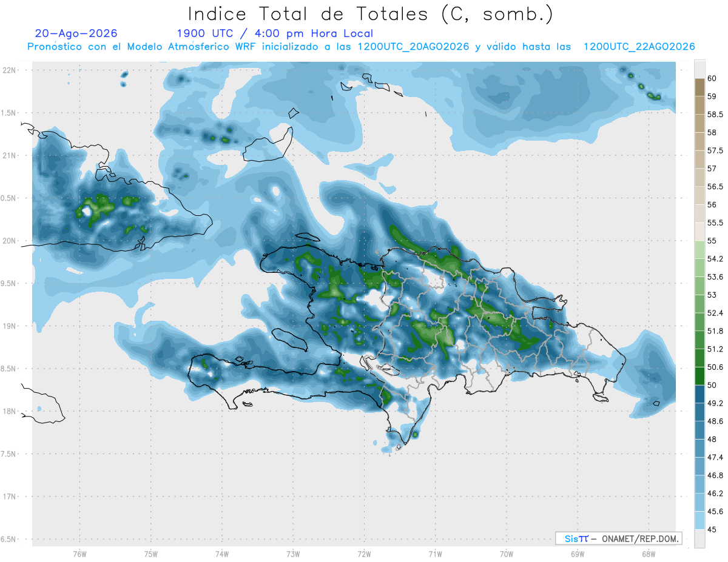The image size is (728, 562).
Task: Click the '1900 UTC / 4:00 pm Hora Local' text
Action: click(x=275, y=33)
